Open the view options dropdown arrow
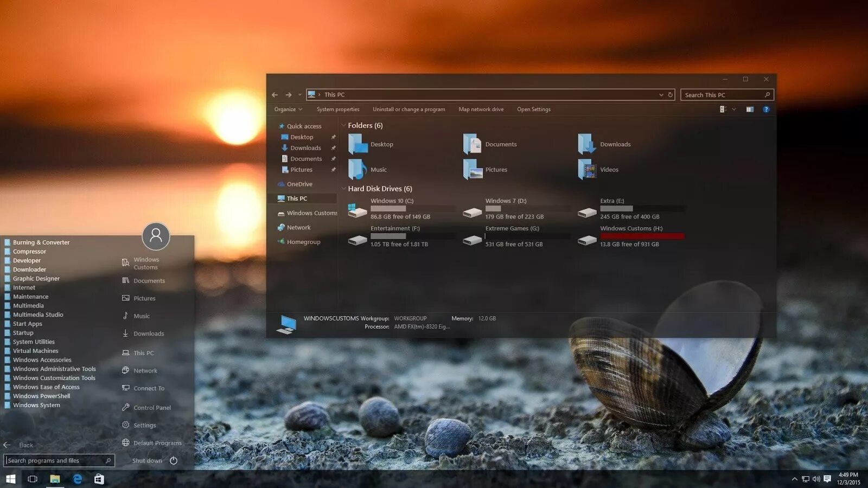 pos(734,110)
